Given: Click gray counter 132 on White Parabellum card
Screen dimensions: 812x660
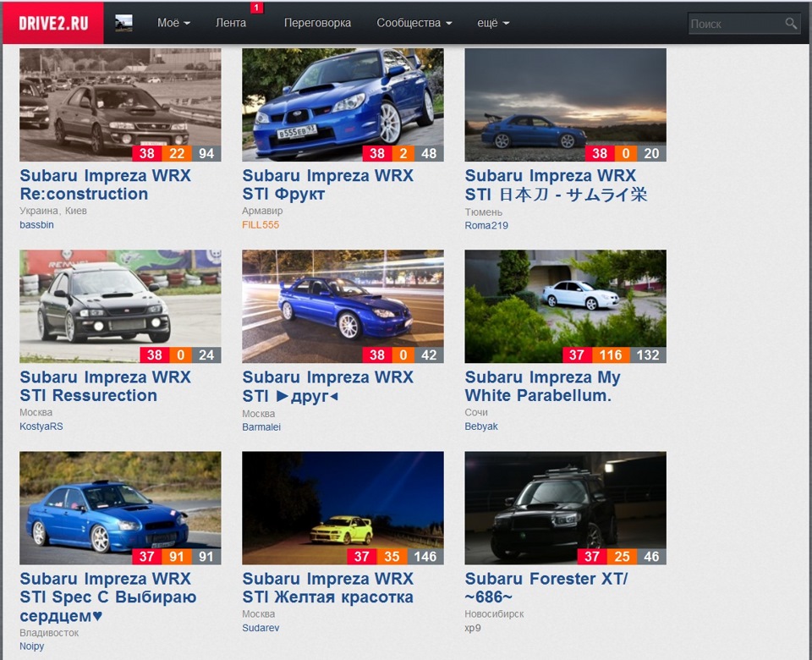Looking at the screenshot, I should (648, 355).
